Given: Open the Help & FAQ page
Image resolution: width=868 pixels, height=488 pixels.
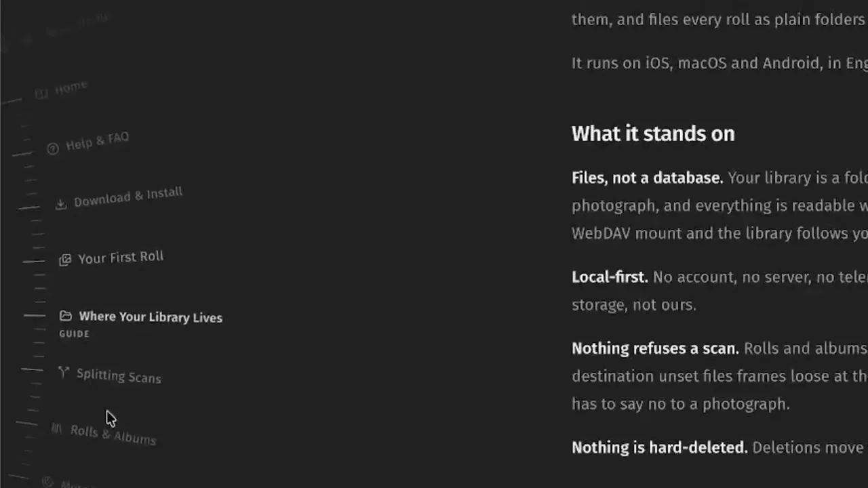Looking at the screenshot, I should pyautogui.click(x=97, y=142).
